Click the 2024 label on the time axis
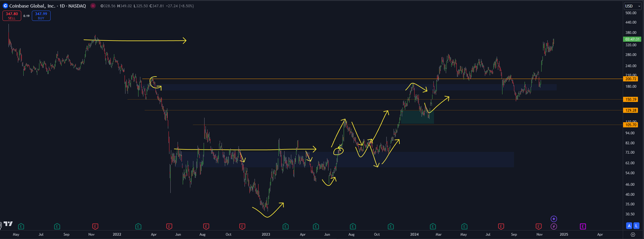This screenshot has height=239, width=644. pyautogui.click(x=414, y=235)
